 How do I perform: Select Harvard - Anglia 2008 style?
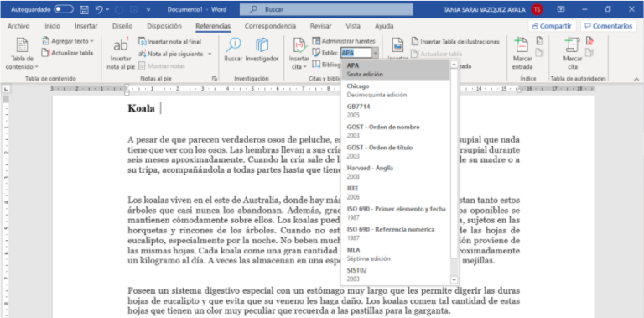(x=396, y=173)
